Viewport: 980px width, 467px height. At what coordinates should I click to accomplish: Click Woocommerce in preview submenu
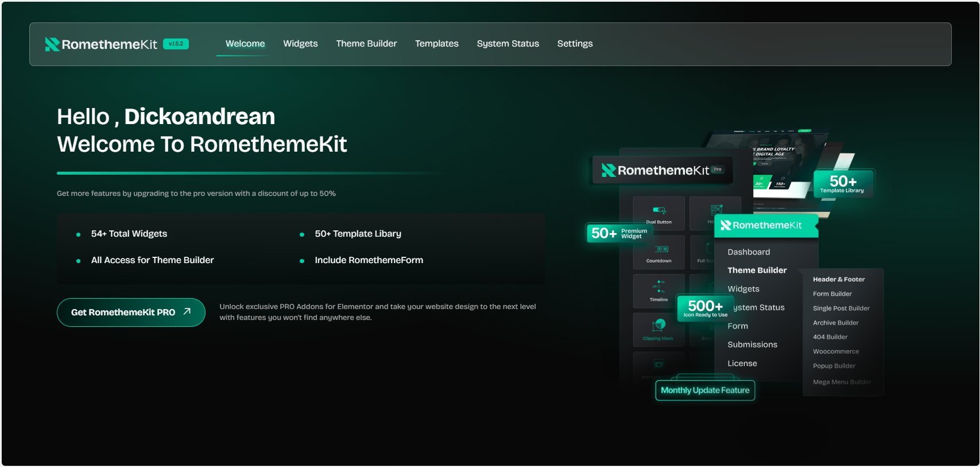(x=836, y=352)
